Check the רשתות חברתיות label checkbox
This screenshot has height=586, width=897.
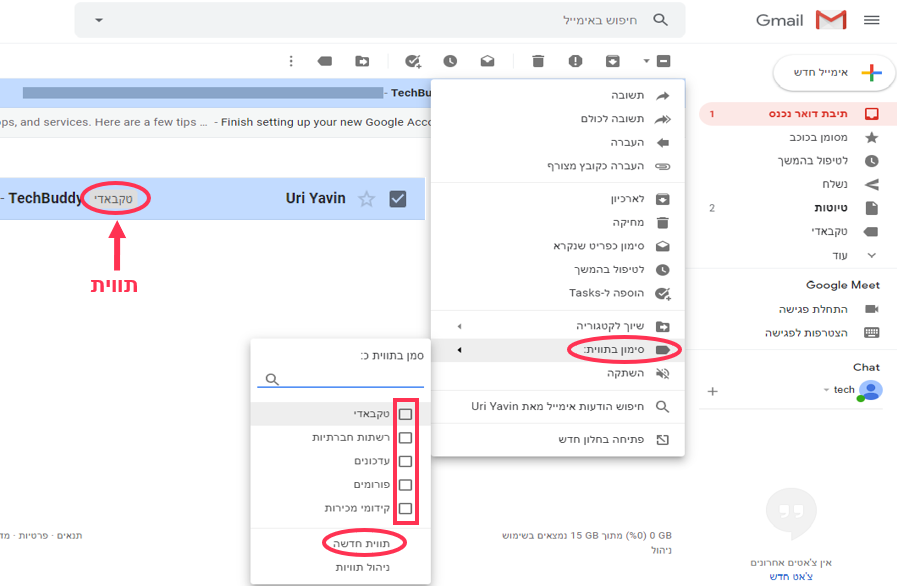[x=406, y=438]
